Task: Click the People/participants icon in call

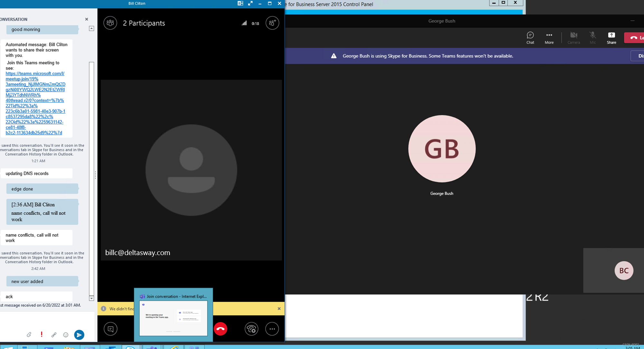Action: (110, 23)
